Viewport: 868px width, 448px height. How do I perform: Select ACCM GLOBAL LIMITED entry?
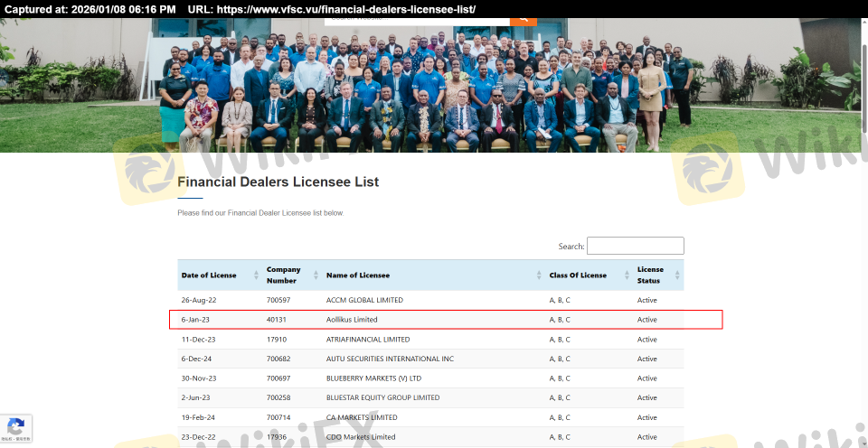pyautogui.click(x=364, y=300)
